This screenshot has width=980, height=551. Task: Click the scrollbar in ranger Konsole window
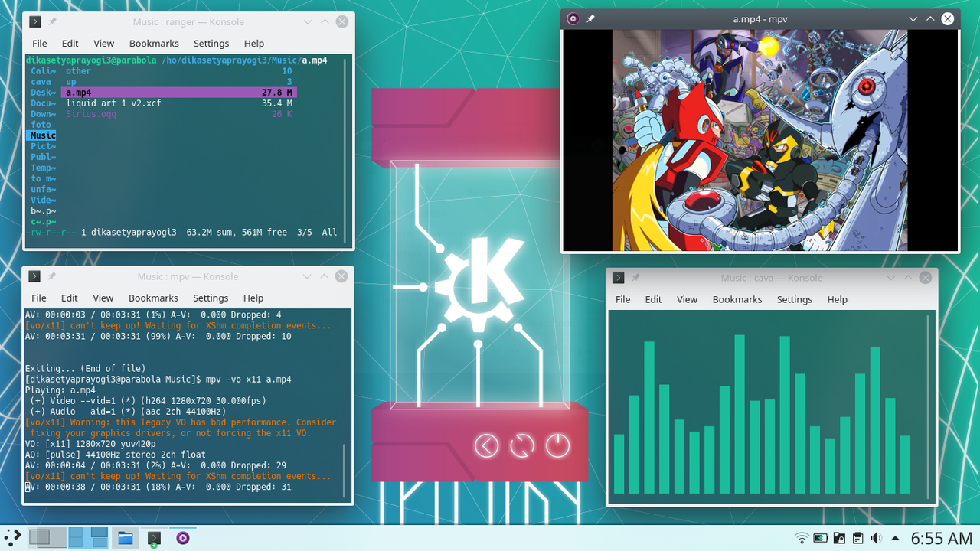pos(345,149)
